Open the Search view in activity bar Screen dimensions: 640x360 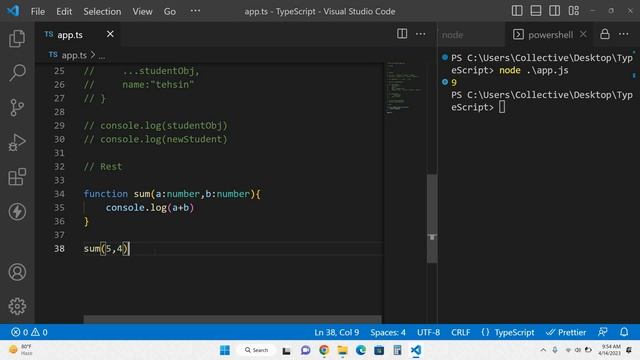[17, 73]
